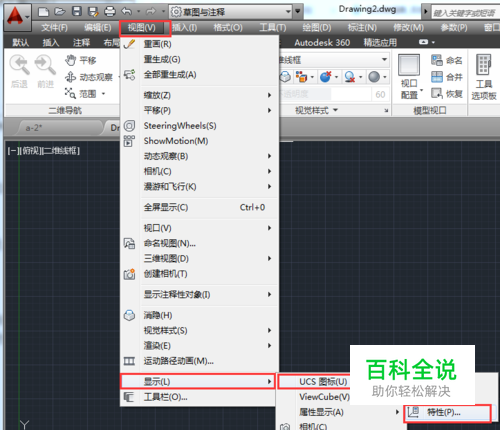Image resolution: width=500 pixels, height=430 pixels.
Task: Click the sphere with underline icon
Action: [350, 77]
